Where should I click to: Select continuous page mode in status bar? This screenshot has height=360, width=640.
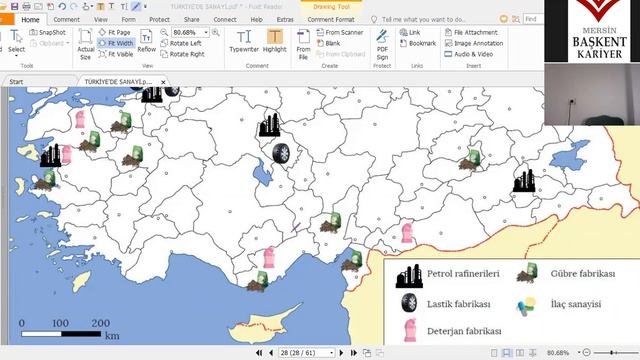coord(507,353)
